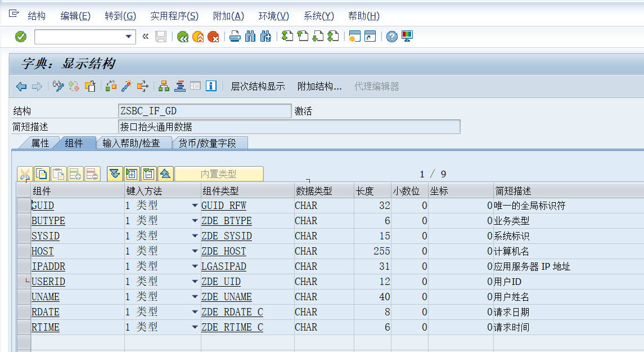
Task: Click the Check wand icon
Action: 127,86
